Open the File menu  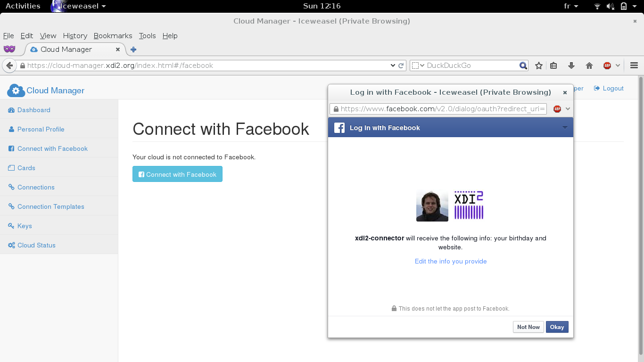tap(8, 36)
